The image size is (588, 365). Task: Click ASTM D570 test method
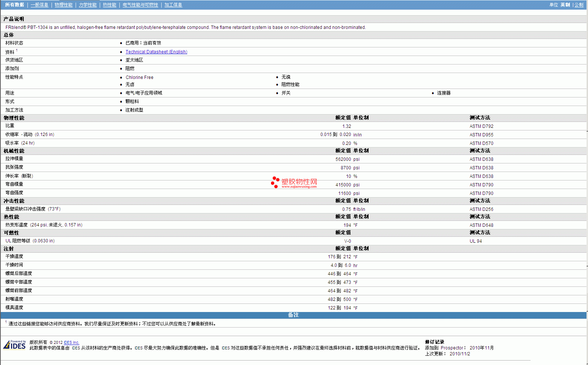481,143
